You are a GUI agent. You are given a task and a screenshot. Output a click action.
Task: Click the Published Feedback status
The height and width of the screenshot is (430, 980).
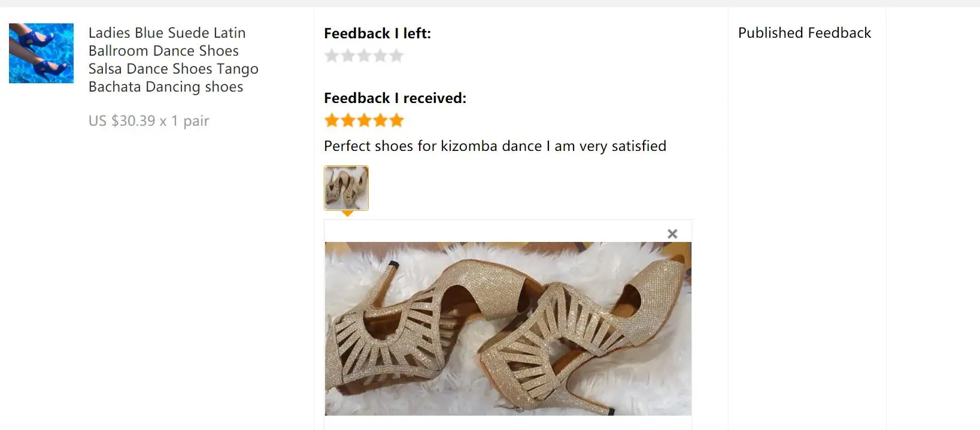pos(804,33)
